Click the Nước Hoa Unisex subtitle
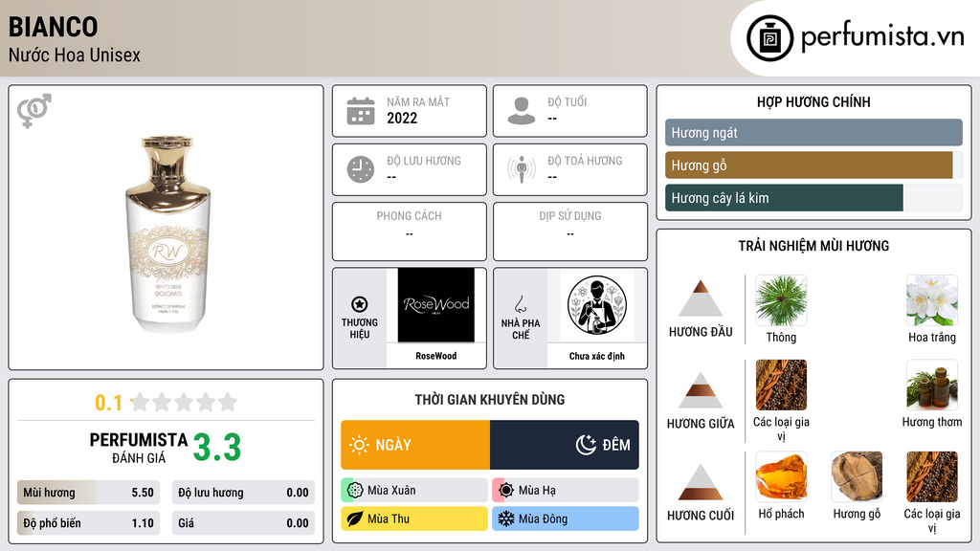 75,55
